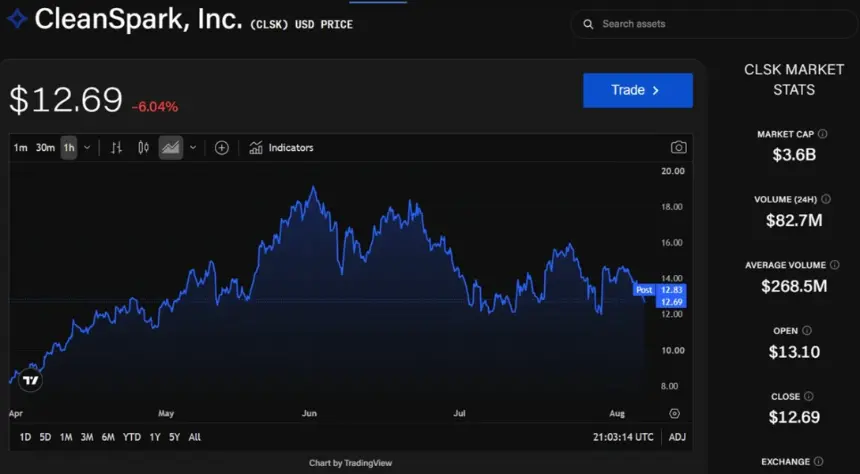
Task: Select the 1h interval
Action: coord(69,148)
